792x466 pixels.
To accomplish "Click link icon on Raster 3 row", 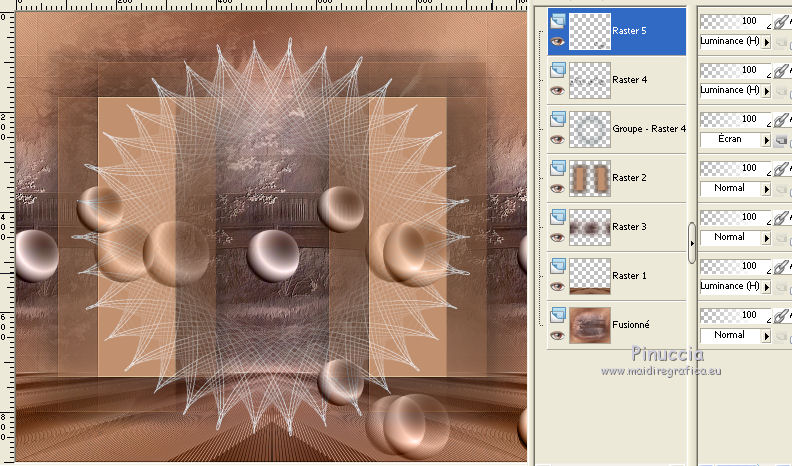I will coord(781,218).
